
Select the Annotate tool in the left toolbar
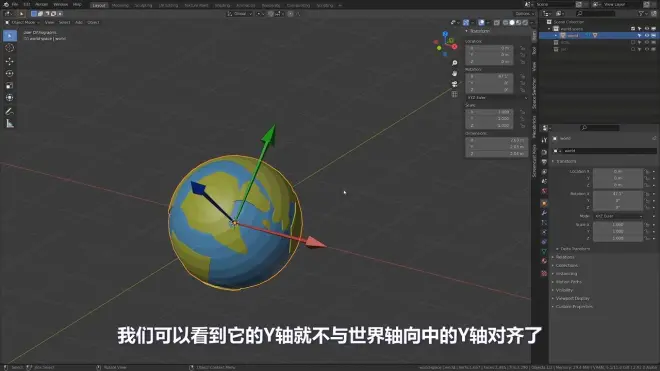(x=10, y=112)
